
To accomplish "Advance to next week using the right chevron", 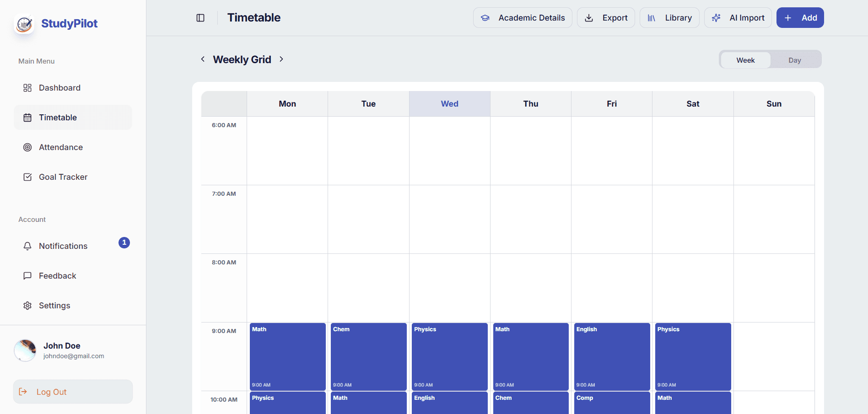I will click(x=281, y=59).
